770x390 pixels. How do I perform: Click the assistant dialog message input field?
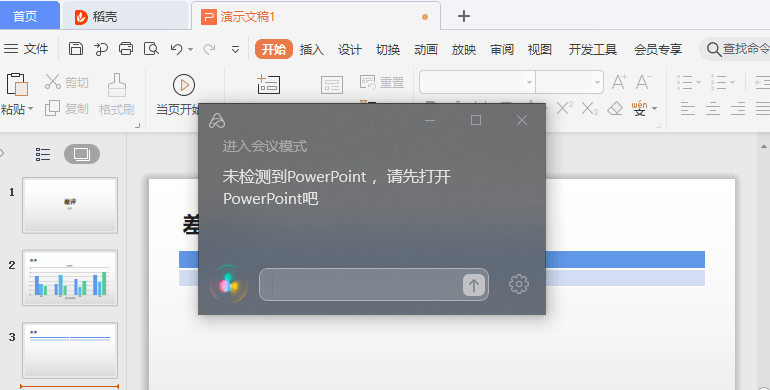pyautogui.click(x=374, y=284)
